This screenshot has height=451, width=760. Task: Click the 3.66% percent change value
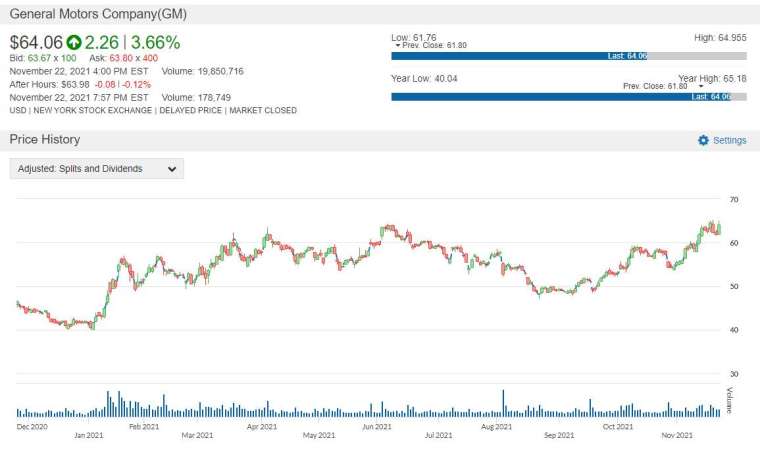pos(156,43)
